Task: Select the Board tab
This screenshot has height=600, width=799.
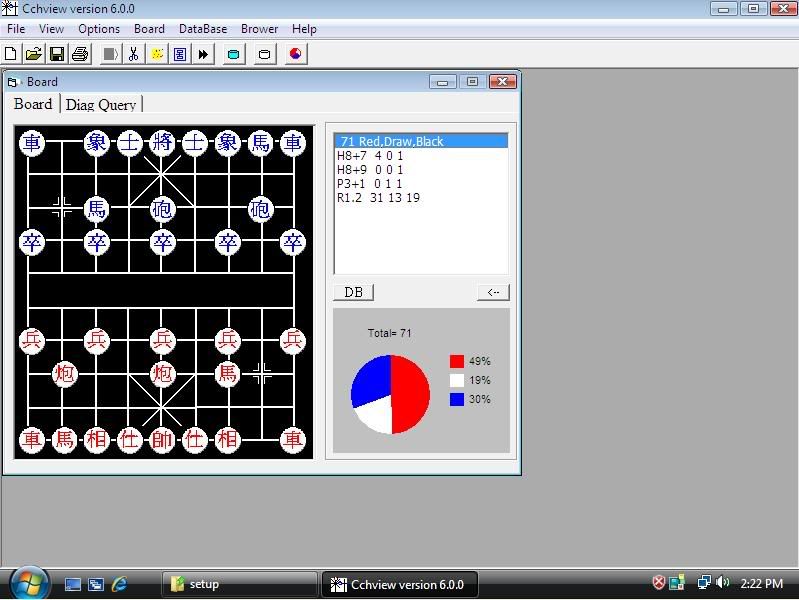Action: click(x=33, y=104)
